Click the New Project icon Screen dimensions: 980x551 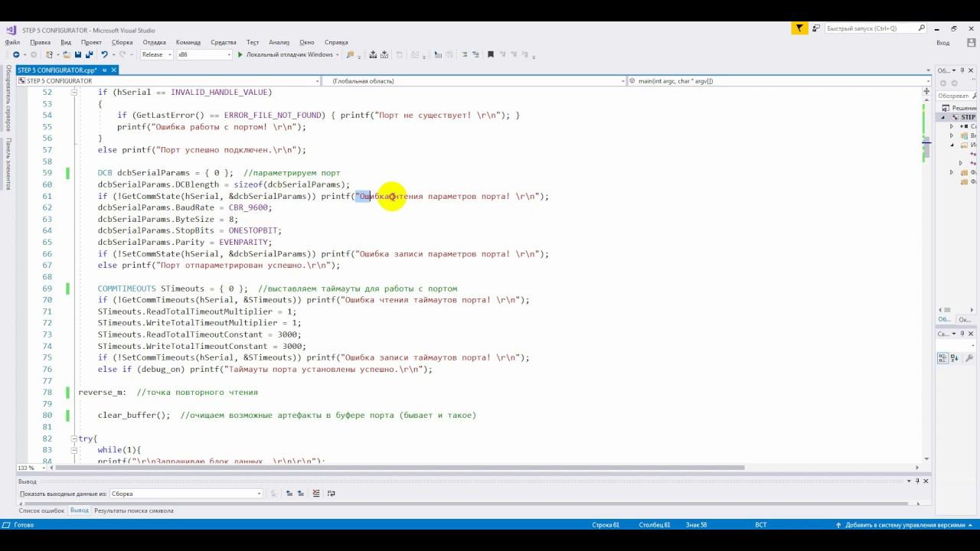click(x=50, y=55)
